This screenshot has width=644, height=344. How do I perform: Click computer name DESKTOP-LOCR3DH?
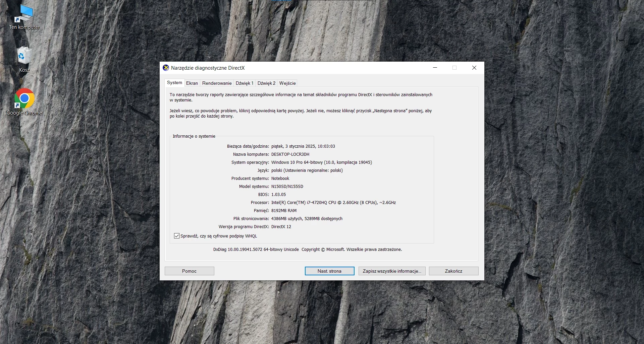click(x=290, y=154)
